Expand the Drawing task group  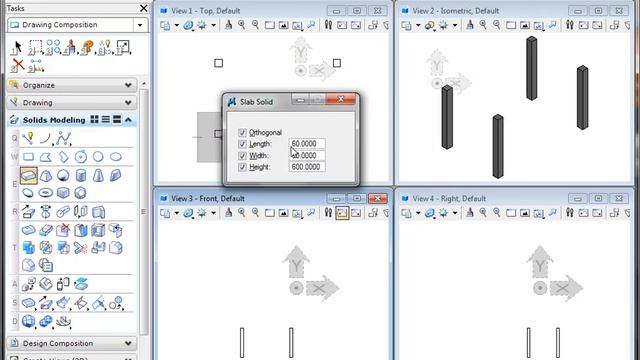tap(128, 102)
